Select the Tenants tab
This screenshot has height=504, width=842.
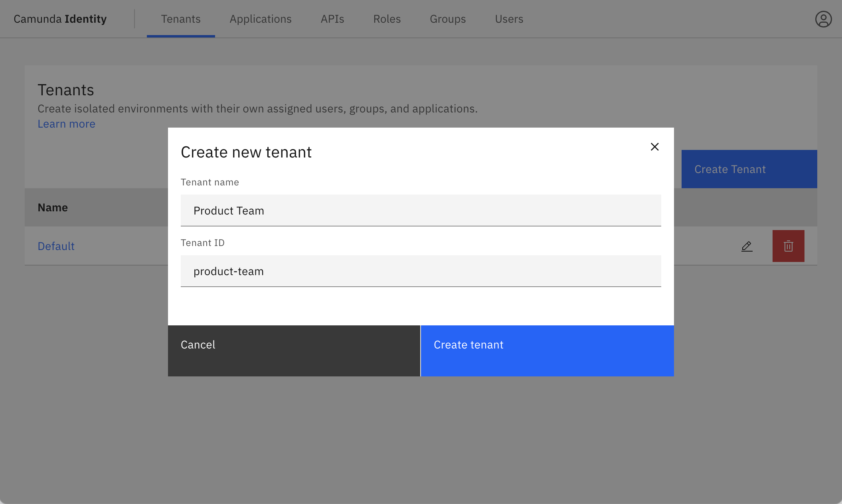pos(180,19)
